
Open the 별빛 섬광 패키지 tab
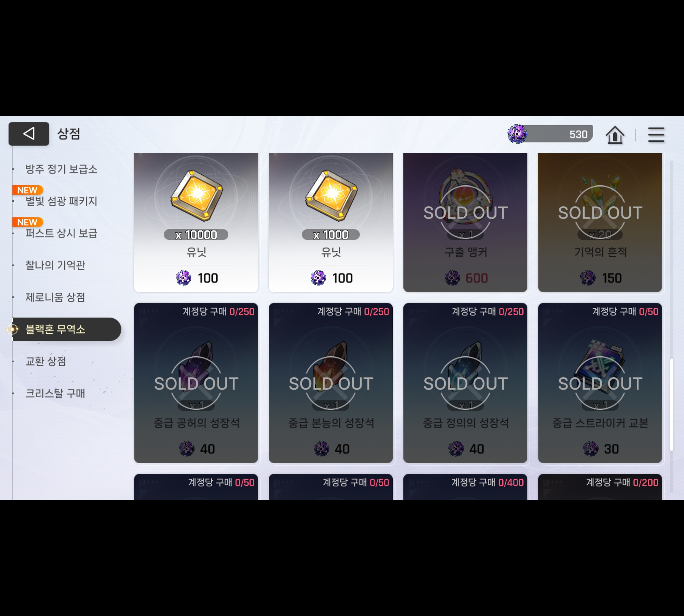pos(61,201)
